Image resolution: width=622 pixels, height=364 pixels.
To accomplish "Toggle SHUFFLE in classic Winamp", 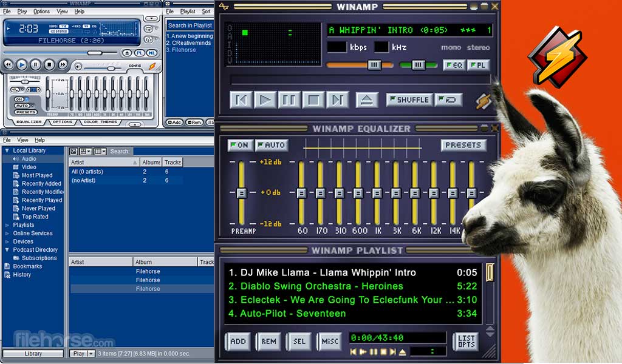I will point(409,100).
